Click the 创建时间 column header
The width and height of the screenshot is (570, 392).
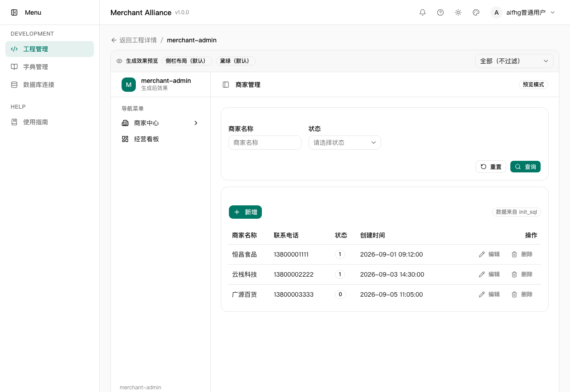point(373,235)
